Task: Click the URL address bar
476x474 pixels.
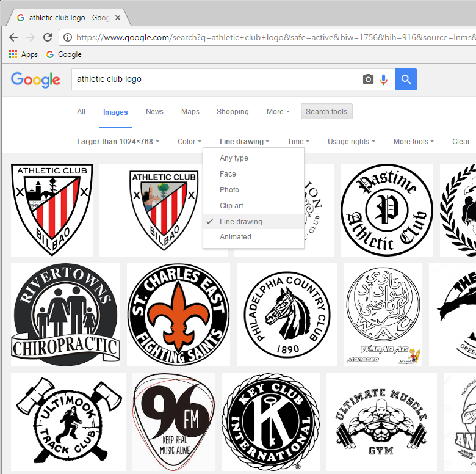Action: 267,37
